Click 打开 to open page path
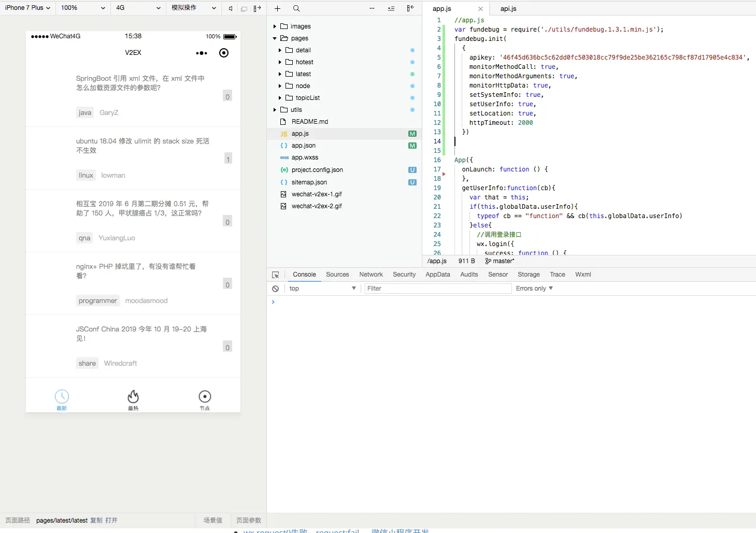The width and height of the screenshot is (756, 533). pos(111,521)
